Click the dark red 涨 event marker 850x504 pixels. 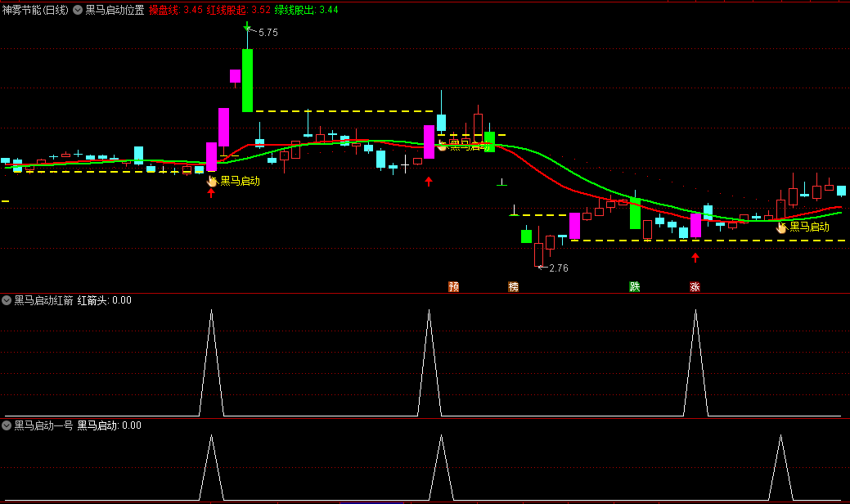(695, 286)
